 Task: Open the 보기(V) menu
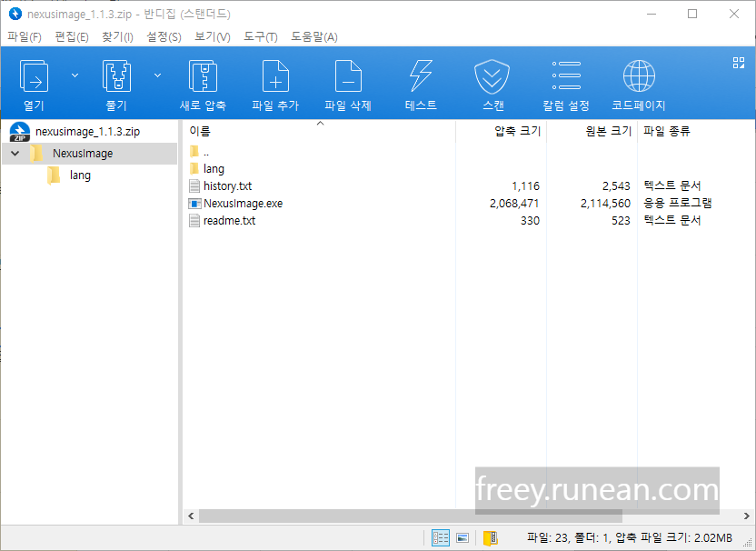click(212, 36)
